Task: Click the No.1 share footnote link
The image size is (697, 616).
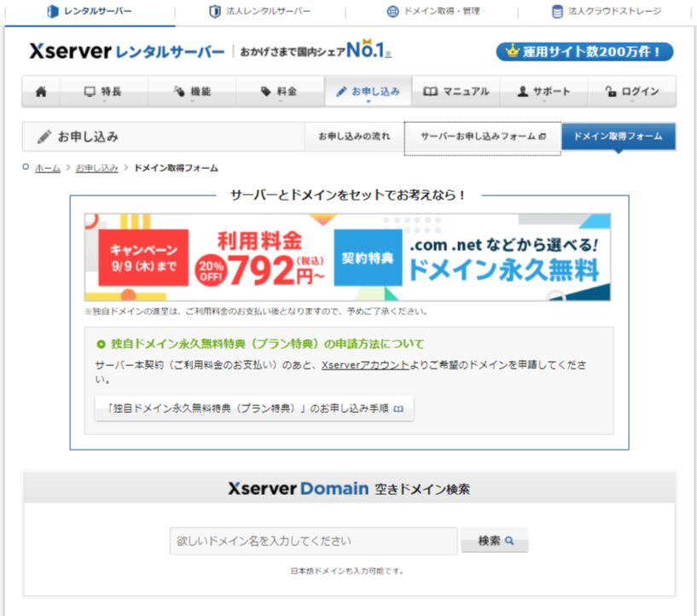Action: (x=388, y=54)
